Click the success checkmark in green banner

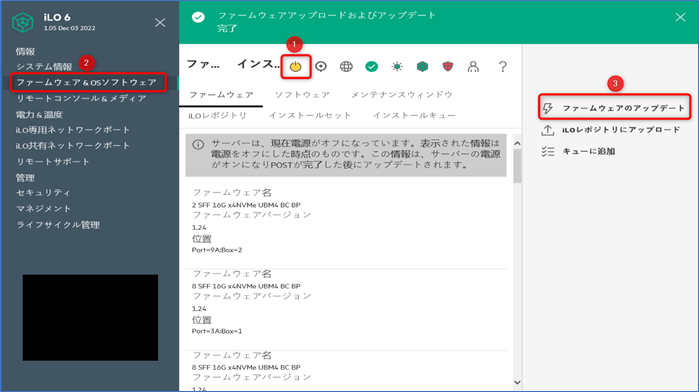point(198,17)
